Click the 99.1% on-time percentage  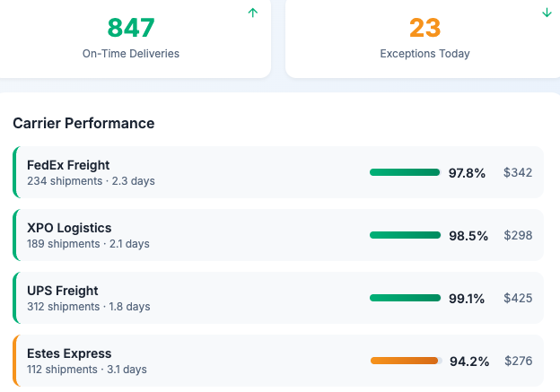point(467,299)
